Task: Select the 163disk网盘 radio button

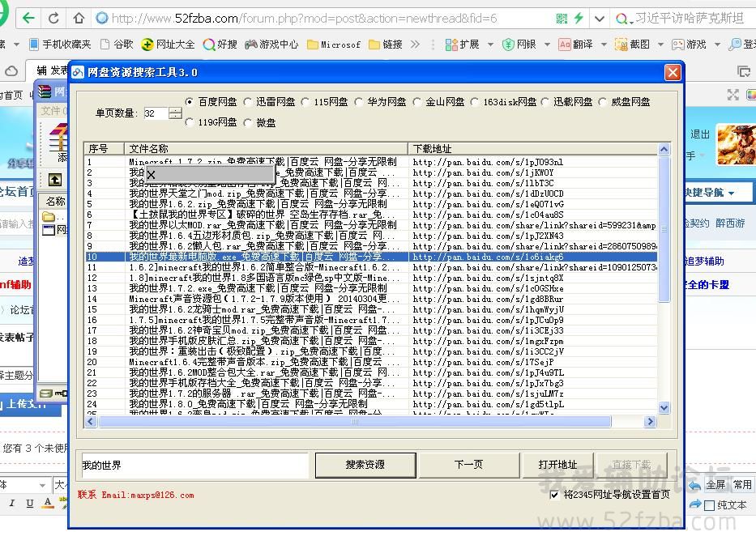Action: 475,102
